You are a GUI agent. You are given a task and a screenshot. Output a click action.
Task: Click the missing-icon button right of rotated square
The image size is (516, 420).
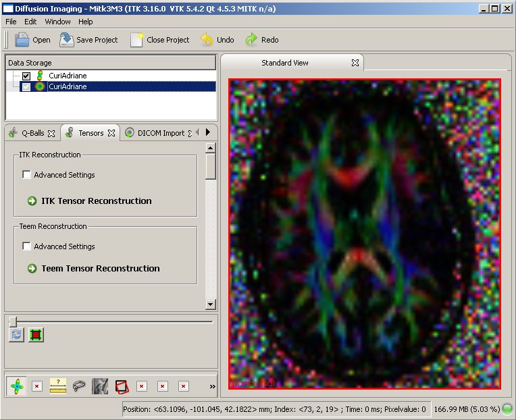142,386
